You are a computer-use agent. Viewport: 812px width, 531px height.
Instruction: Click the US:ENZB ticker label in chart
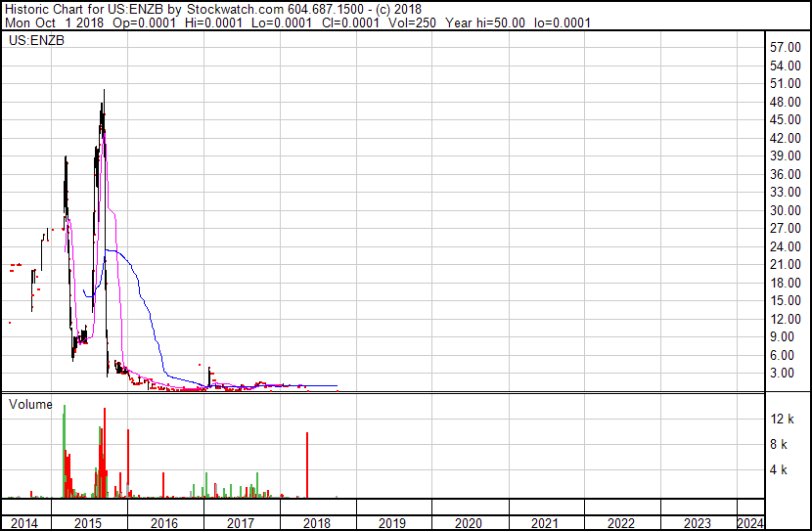click(x=36, y=41)
